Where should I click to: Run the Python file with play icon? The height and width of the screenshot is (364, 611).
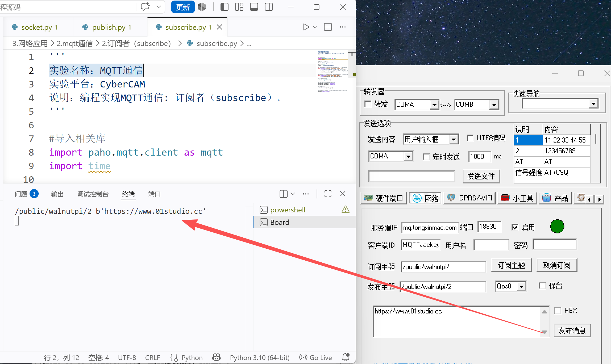coord(306,27)
